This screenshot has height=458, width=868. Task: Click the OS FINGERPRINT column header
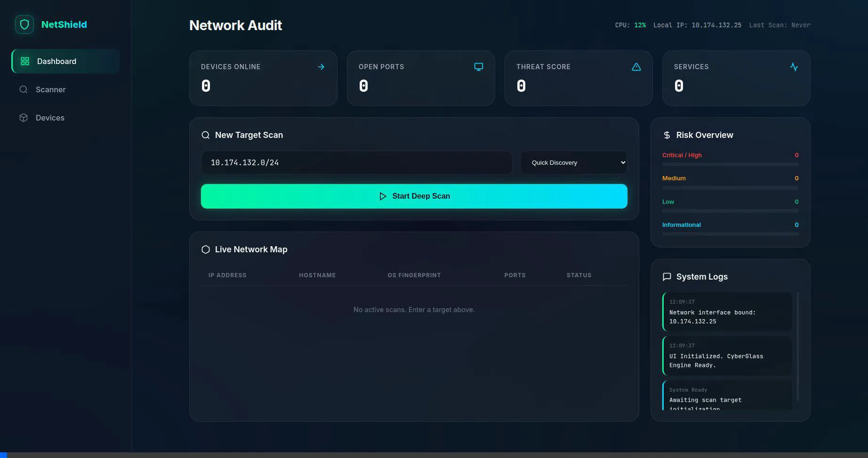coord(414,275)
